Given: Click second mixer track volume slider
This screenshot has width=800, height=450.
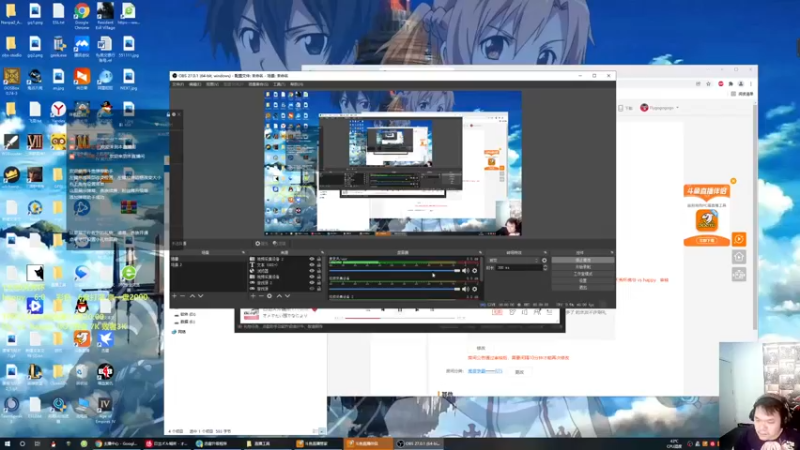Looking at the screenshot, I should pyautogui.click(x=395, y=289).
